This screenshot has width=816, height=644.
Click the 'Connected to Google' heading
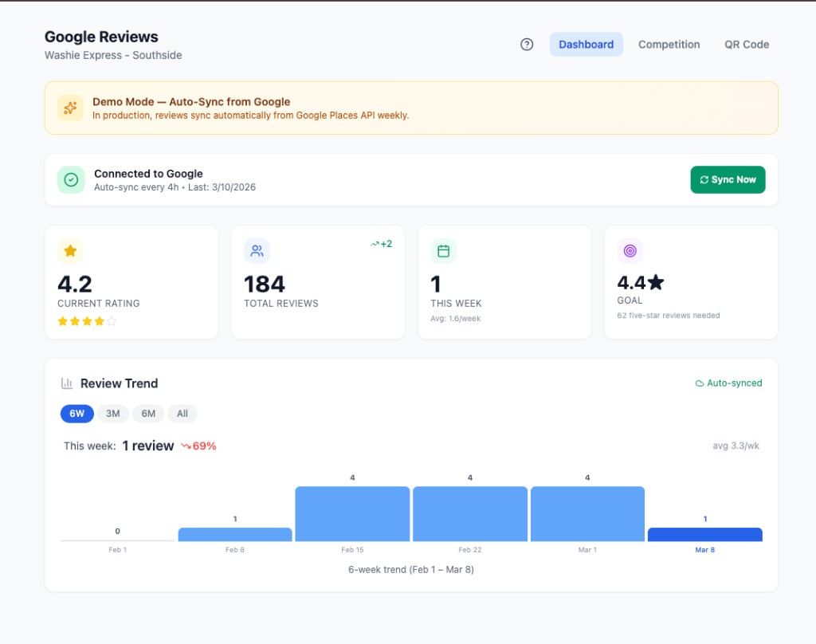pyautogui.click(x=148, y=174)
